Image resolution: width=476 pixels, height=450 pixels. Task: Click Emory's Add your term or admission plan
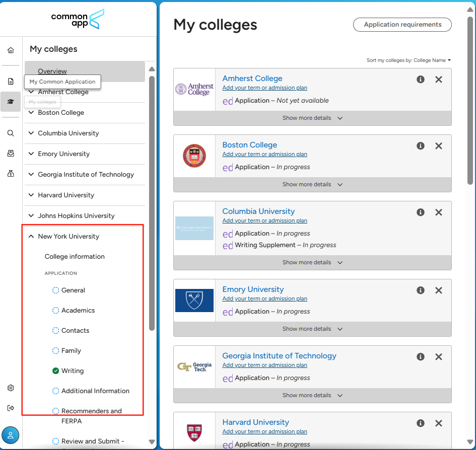pyautogui.click(x=264, y=299)
